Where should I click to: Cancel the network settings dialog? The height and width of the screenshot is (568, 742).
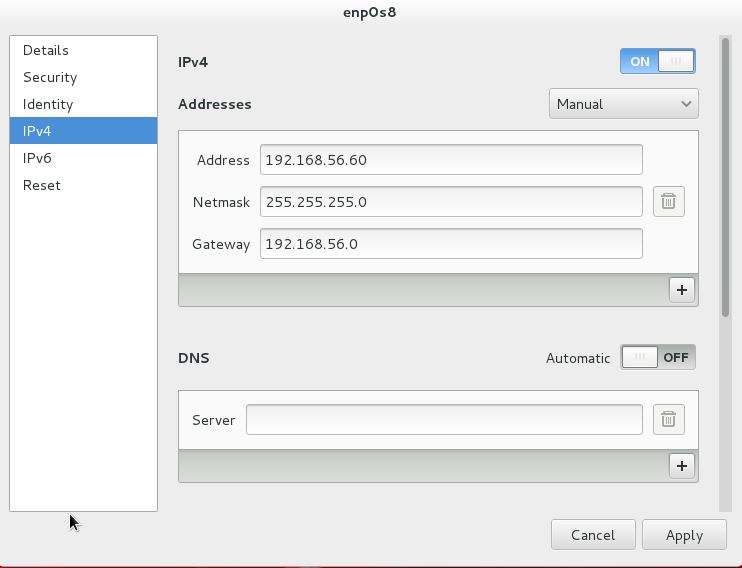click(593, 535)
